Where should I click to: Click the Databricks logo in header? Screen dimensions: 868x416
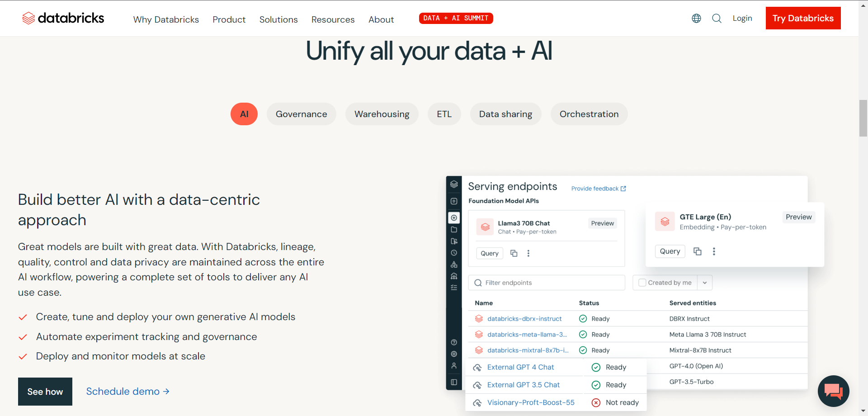point(63,18)
